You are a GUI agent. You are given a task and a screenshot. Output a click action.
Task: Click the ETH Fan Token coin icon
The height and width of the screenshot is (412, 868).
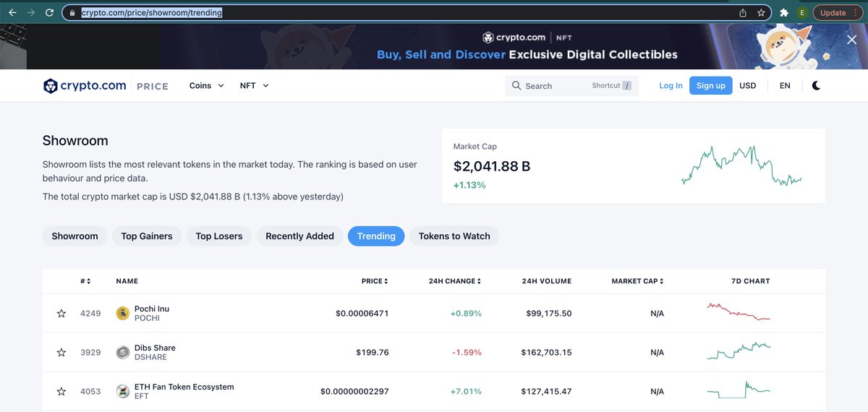click(123, 391)
